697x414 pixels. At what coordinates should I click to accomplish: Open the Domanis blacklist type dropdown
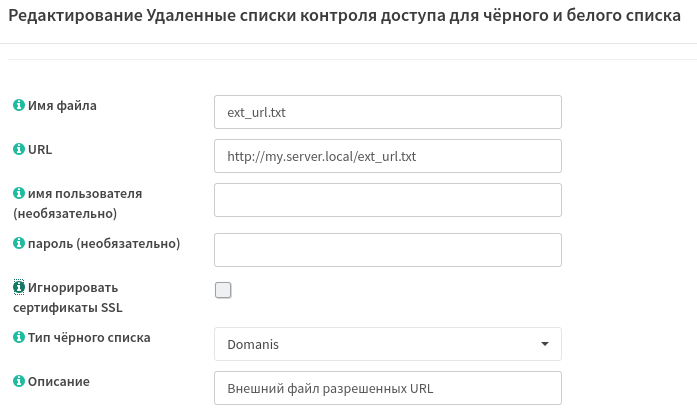[388, 344]
